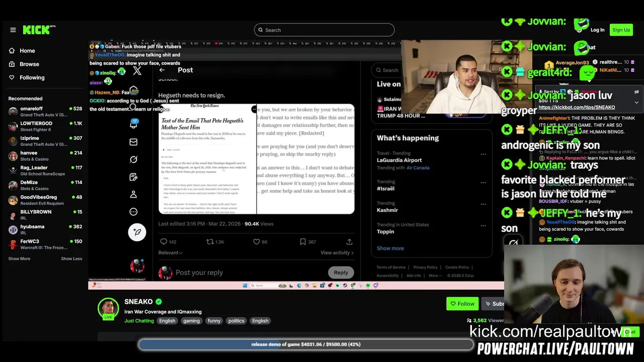The image size is (644, 362).
Task: Open DeMize recommended channel
Action: (45, 185)
